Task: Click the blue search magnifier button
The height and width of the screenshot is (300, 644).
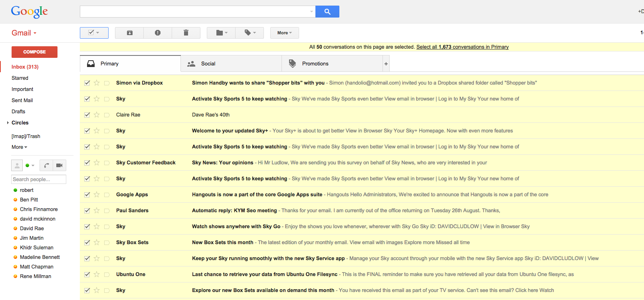Action: pyautogui.click(x=327, y=12)
